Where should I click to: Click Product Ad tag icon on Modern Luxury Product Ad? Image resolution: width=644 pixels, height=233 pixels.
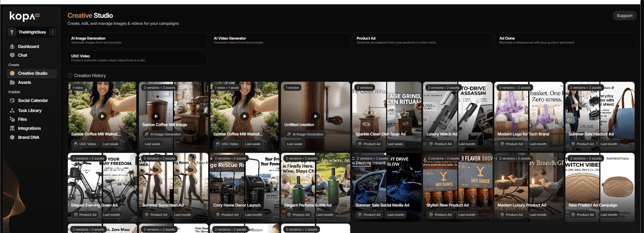pyautogui.click(x=502, y=215)
